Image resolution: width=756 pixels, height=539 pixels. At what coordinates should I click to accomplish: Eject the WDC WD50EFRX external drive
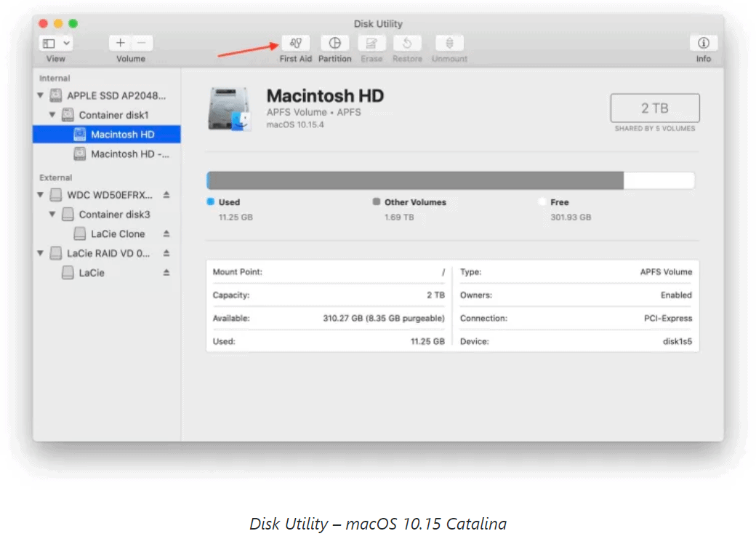[x=166, y=194]
